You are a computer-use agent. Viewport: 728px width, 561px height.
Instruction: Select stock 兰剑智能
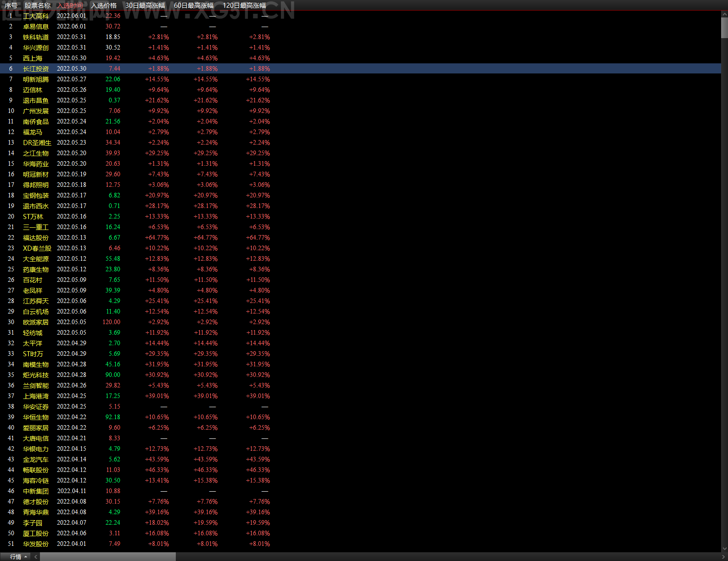[36, 386]
